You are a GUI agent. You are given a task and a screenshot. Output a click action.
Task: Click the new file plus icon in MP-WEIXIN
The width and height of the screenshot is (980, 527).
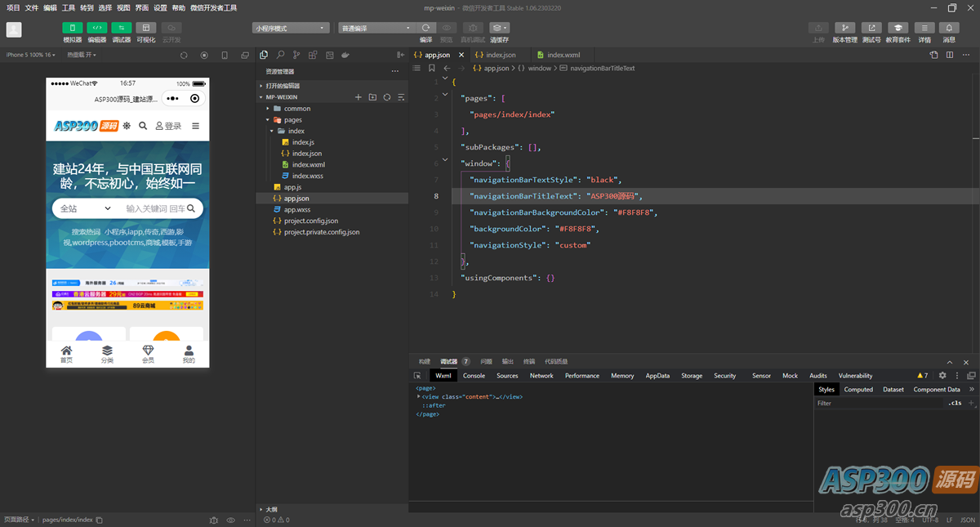358,97
